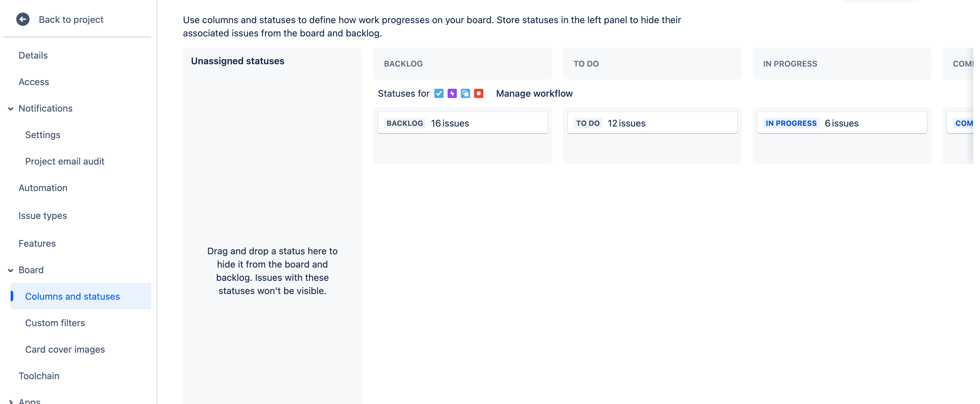Open the Custom filters page
The height and width of the screenshot is (404, 980).
55,323
